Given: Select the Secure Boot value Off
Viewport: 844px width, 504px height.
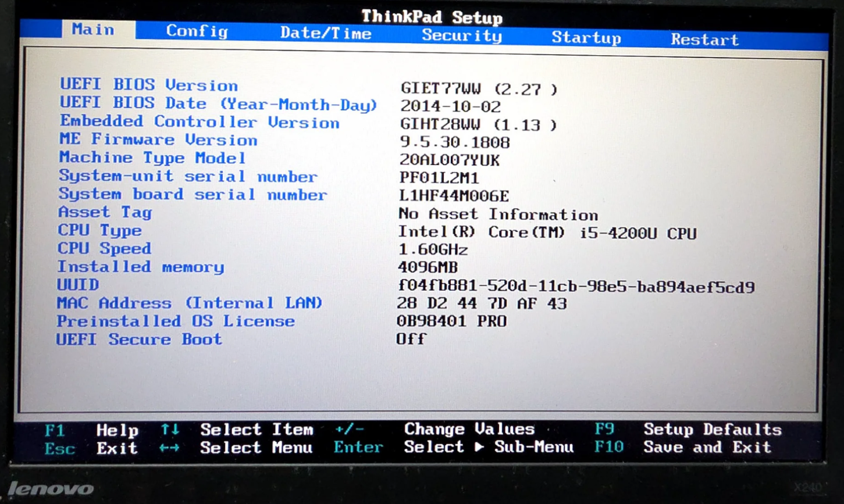Looking at the screenshot, I should [411, 339].
